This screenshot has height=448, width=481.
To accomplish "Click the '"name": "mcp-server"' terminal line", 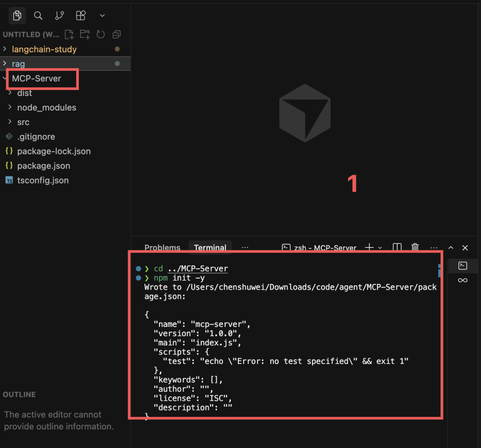I will click(x=202, y=324).
